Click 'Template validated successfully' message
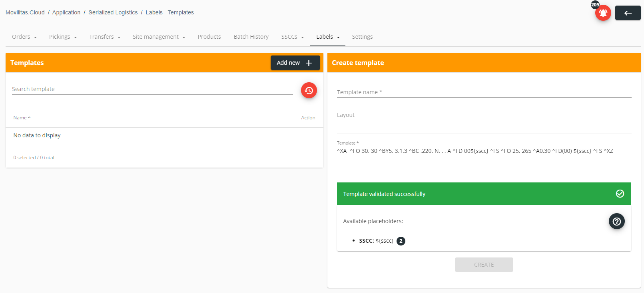644x293 pixels. click(384, 194)
